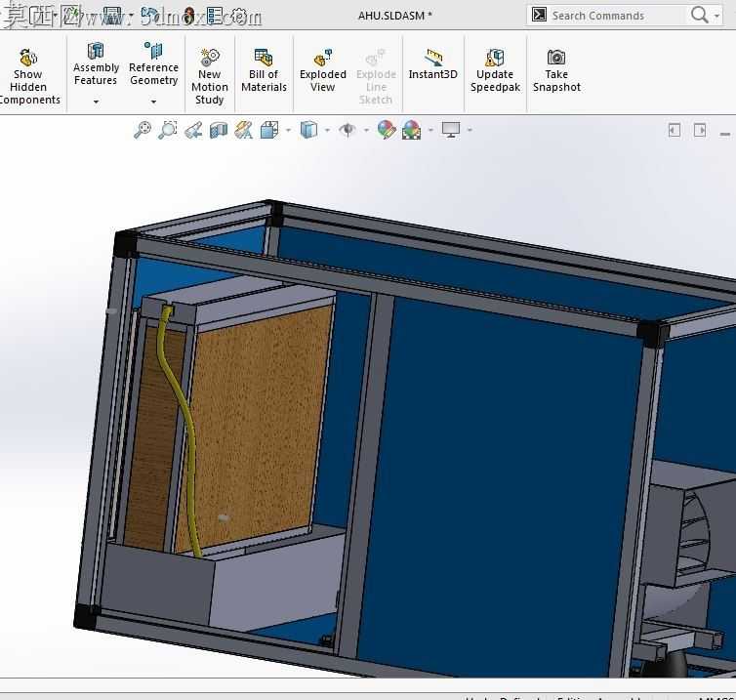This screenshot has height=700, width=736.
Task: Click the Undo arrow icon
Action: click(150, 15)
